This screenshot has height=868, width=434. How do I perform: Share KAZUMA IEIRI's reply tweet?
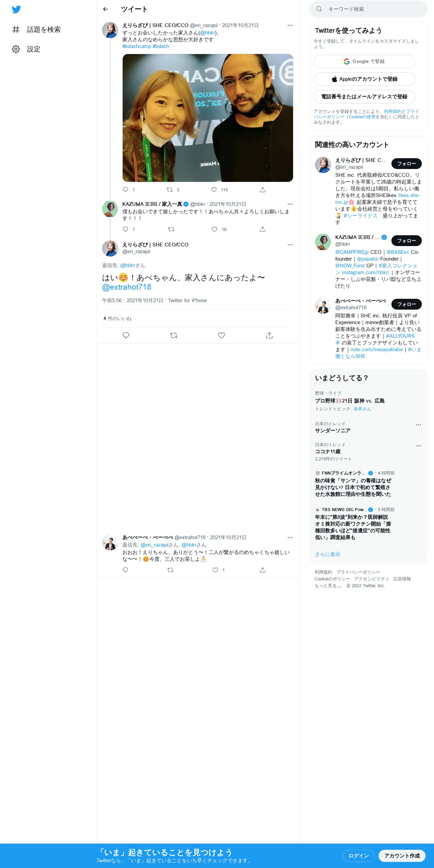[263, 229]
